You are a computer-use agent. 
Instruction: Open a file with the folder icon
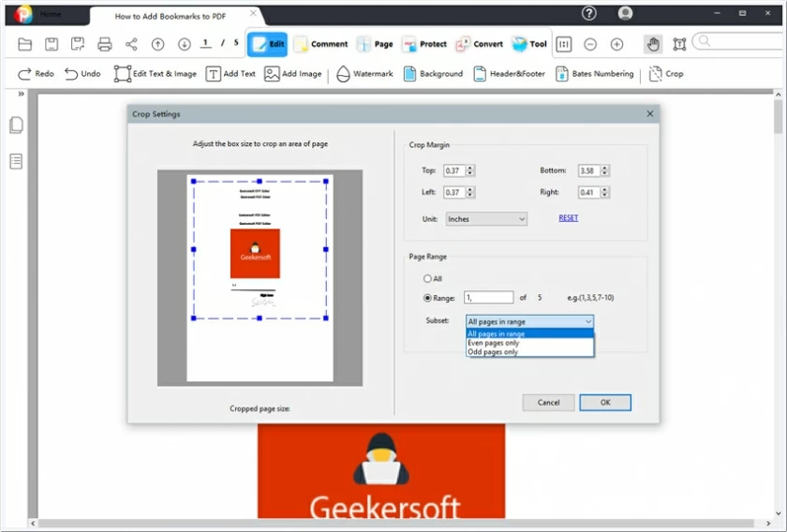click(24, 44)
